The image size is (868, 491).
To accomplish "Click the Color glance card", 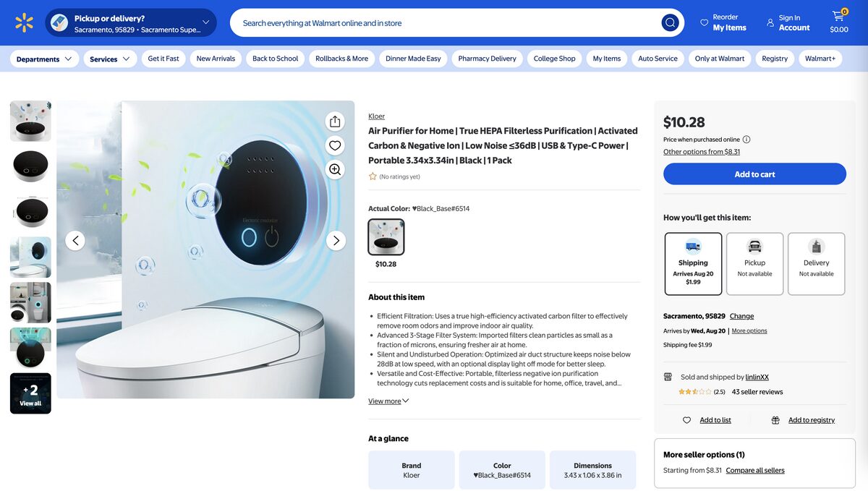I will [502, 470].
